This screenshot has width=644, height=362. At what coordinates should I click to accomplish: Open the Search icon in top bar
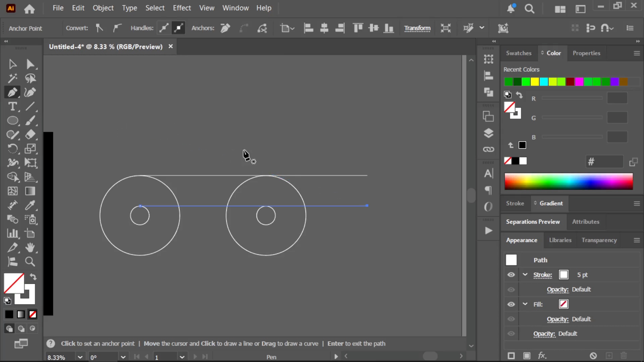[529, 8]
